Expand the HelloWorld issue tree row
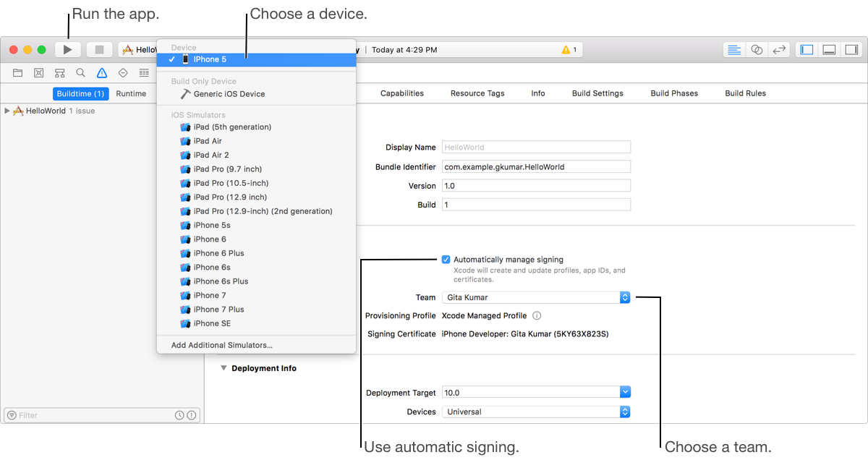Viewport: 868px width, 460px height. coord(7,111)
